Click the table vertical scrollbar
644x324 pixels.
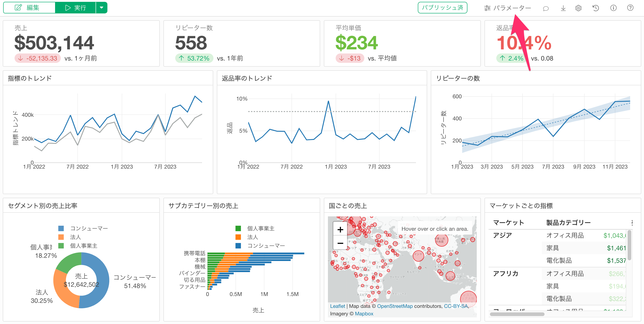629,246
